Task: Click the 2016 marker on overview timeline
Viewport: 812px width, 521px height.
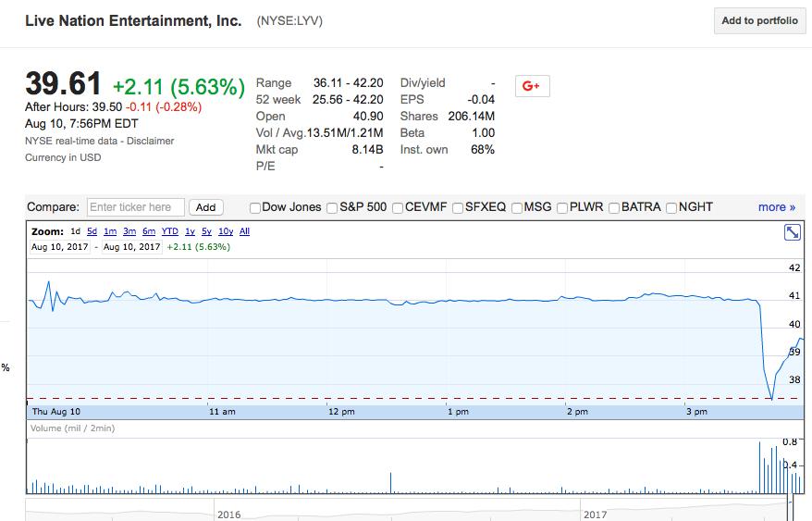Action: 229,514
